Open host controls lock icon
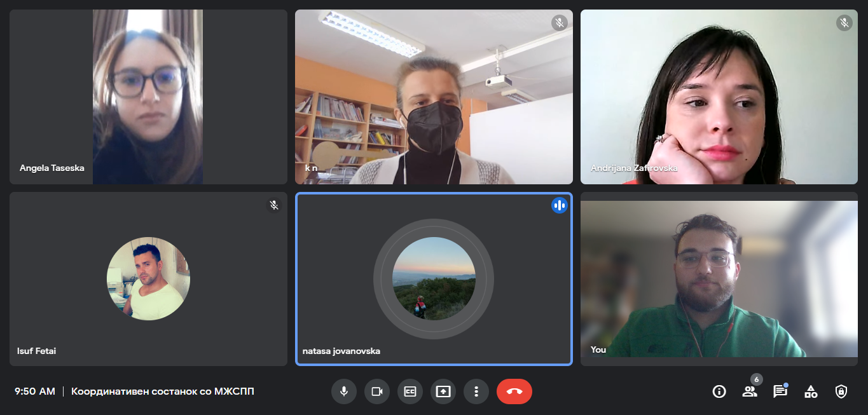This screenshot has height=415, width=868. pyautogui.click(x=841, y=391)
